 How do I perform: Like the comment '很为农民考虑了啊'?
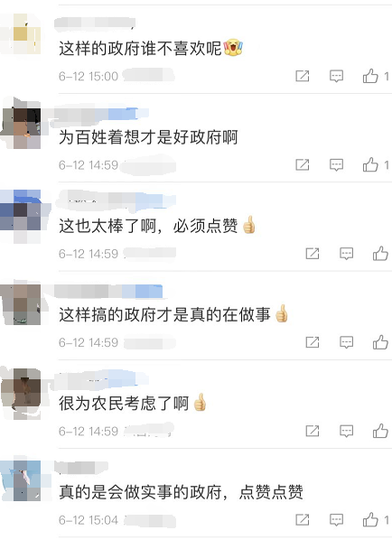pyautogui.click(x=380, y=431)
